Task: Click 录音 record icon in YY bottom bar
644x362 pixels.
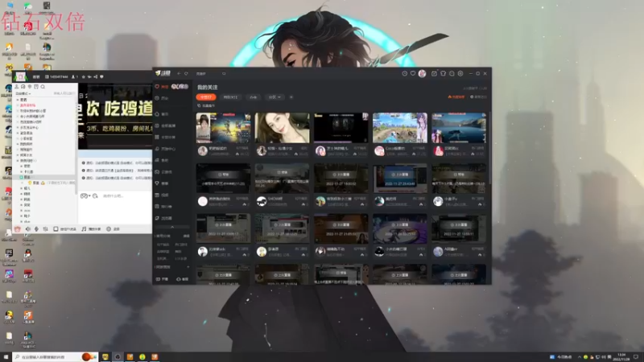Action: [113, 229]
